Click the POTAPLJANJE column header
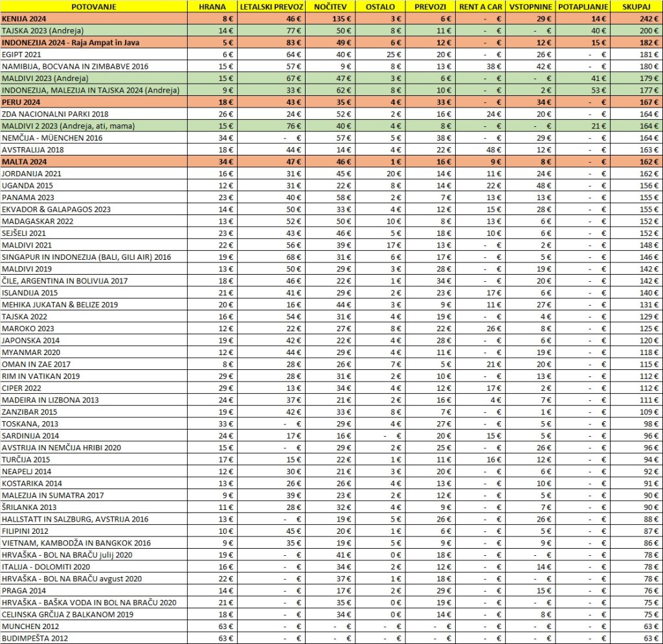Image resolution: width=663 pixels, height=644 pixels. [583, 6]
